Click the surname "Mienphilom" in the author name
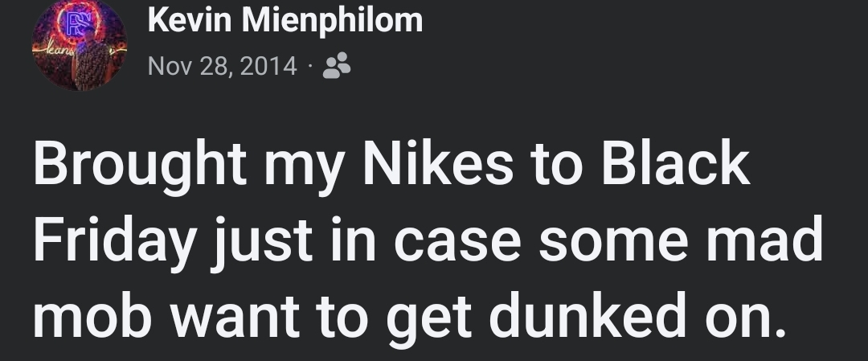This screenshot has width=868, height=361. (332, 19)
